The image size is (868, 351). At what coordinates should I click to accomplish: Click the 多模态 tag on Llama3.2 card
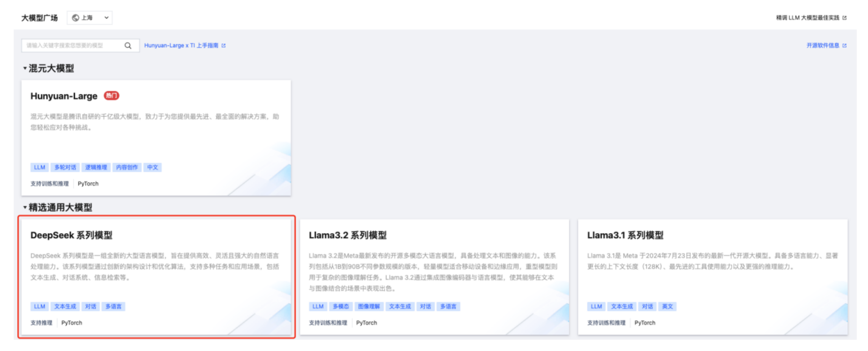[x=341, y=306]
